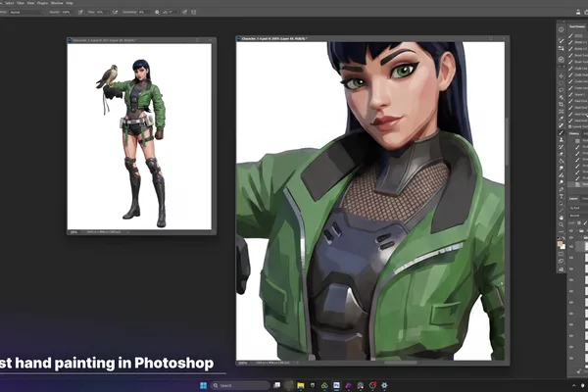Collapse the top layer group chevron
Viewport: 588px width, 392px height.
pyautogui.click(x=577, y=230)
